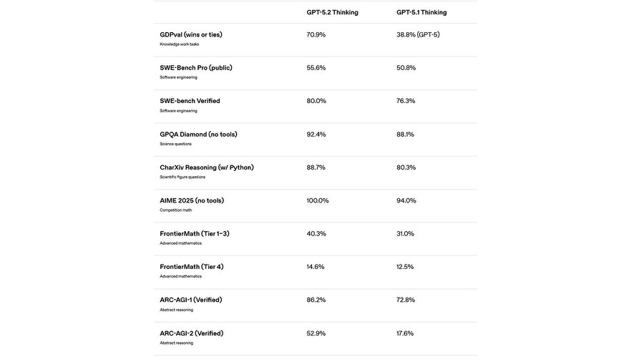Image resolution: width=644 pixels, height=362 pixels.
Task: Click the 'Scientific figure questions' subtitle
Action: click(x=182, y=177)
